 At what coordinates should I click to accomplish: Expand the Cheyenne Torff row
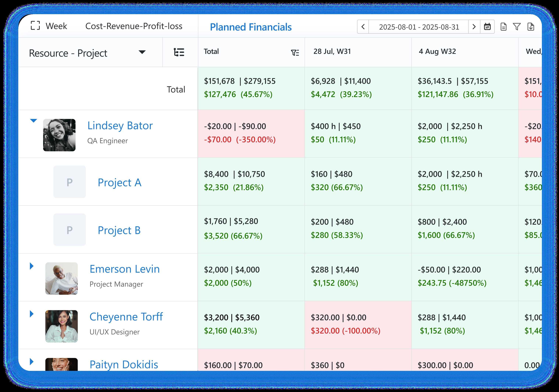click(x=32, y=314)
